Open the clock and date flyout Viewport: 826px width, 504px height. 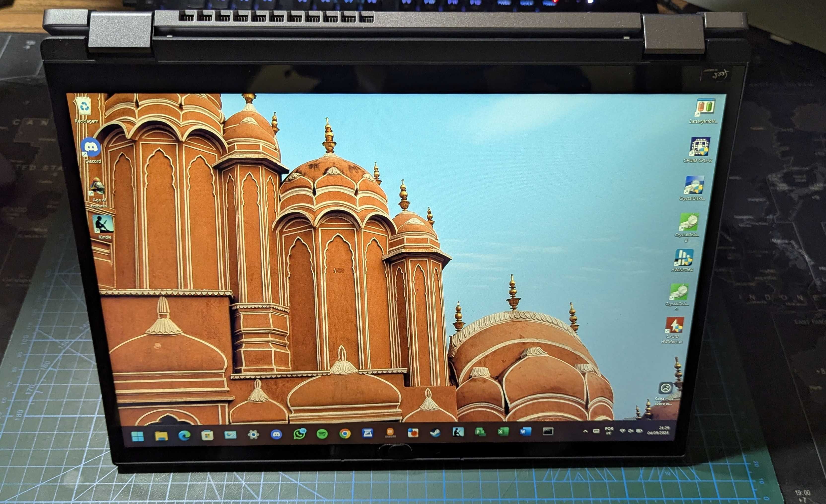coord(658,430)
